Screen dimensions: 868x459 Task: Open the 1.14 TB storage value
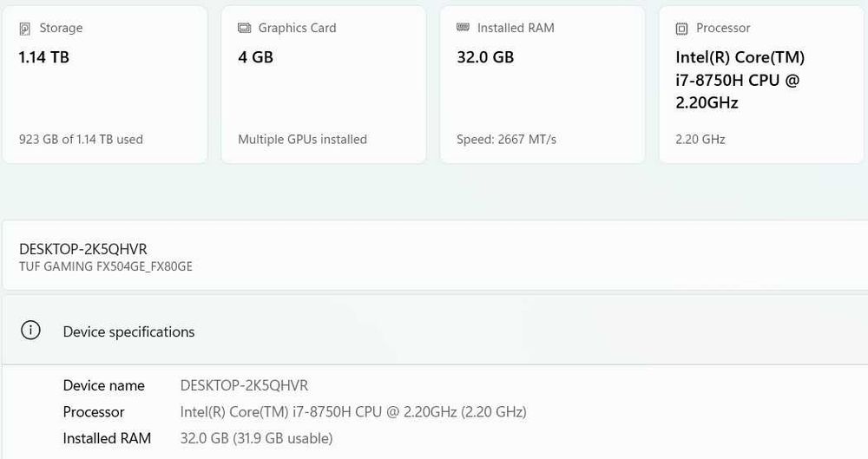click(43, 57)
